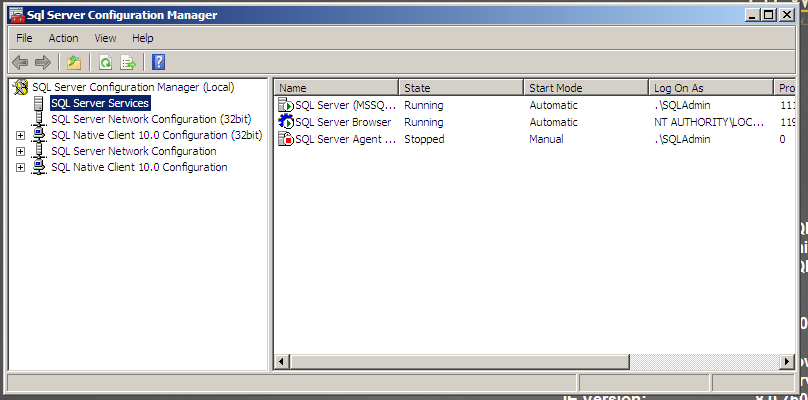Viewport: 808px width, 400px height.
Task: Click the Manual start mode cell
Action: pyautogui.click(x=546, y=139)
